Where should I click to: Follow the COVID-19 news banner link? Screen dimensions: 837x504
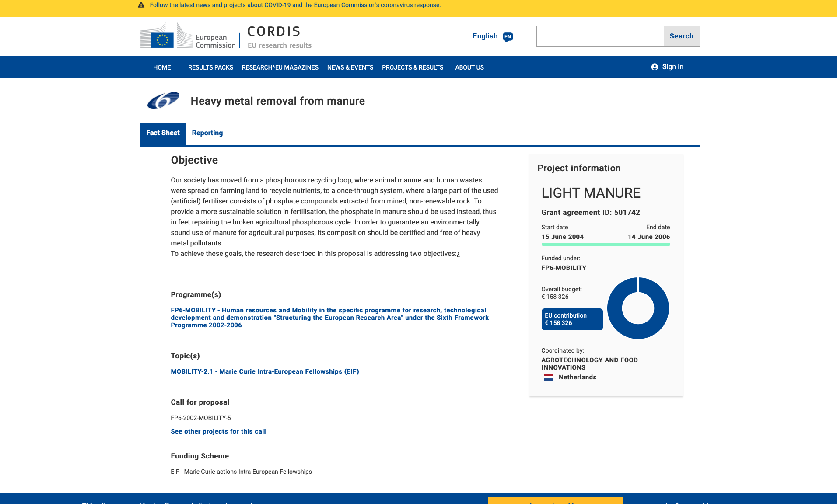(295, 5)
